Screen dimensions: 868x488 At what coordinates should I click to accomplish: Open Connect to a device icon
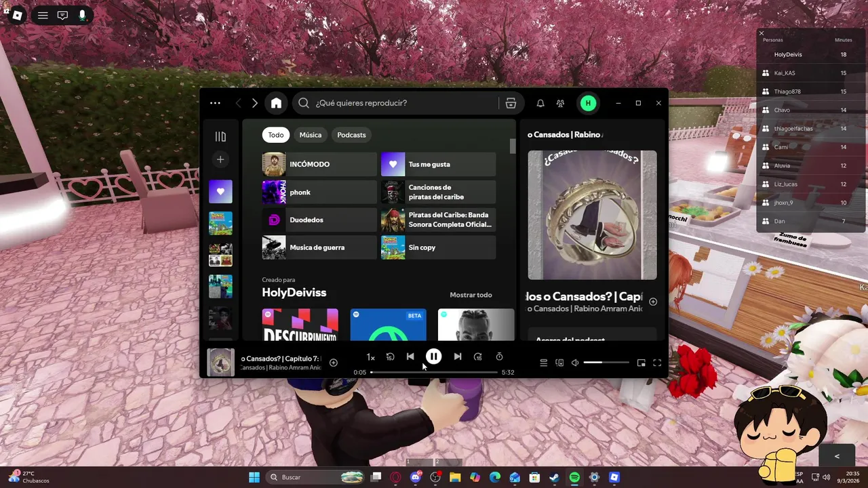click(559, 363)
